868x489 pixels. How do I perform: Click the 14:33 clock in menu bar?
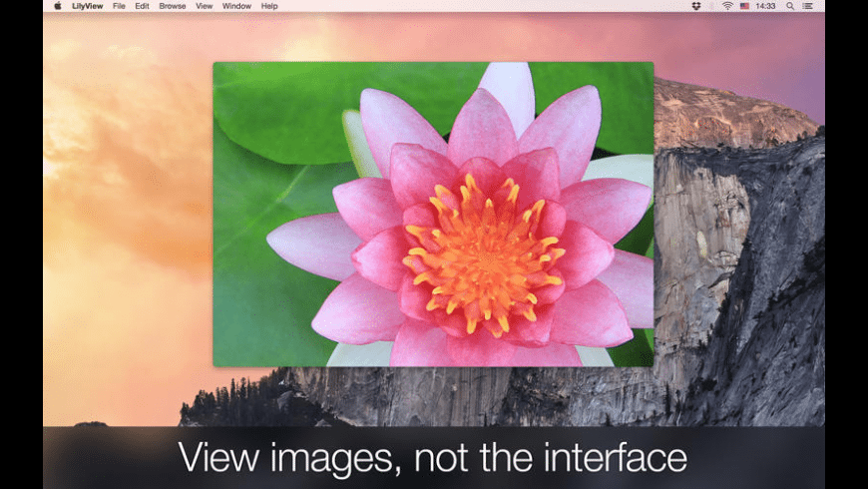pyautogui.click(x=765, y=6)
